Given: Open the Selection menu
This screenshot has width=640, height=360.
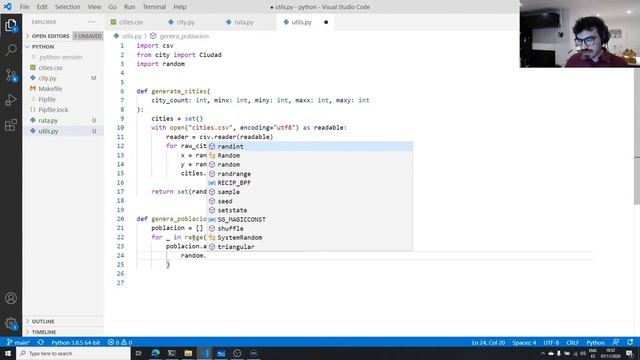Looking at the screenshot, I should 67,7.
